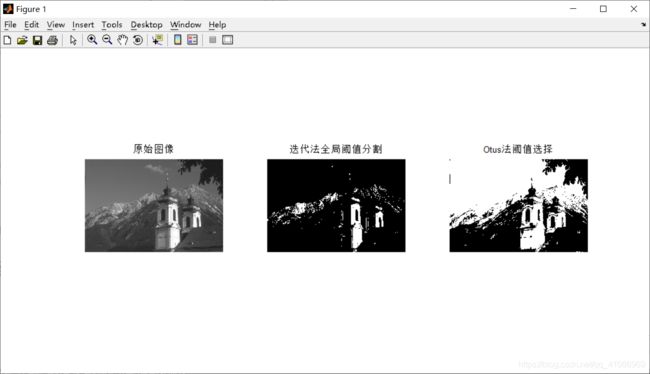Maximize the Figure 1 window

(603, 9)
